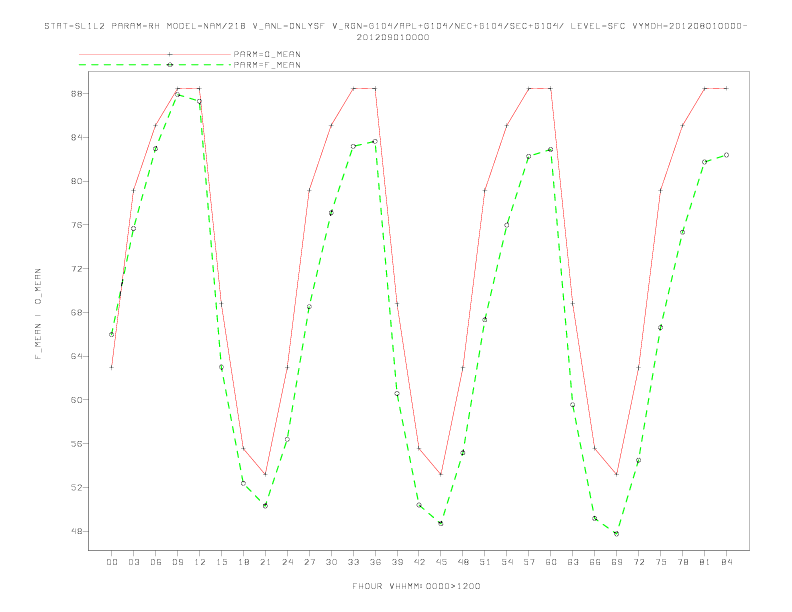Click y-axis tick label 80

point(77,181)
